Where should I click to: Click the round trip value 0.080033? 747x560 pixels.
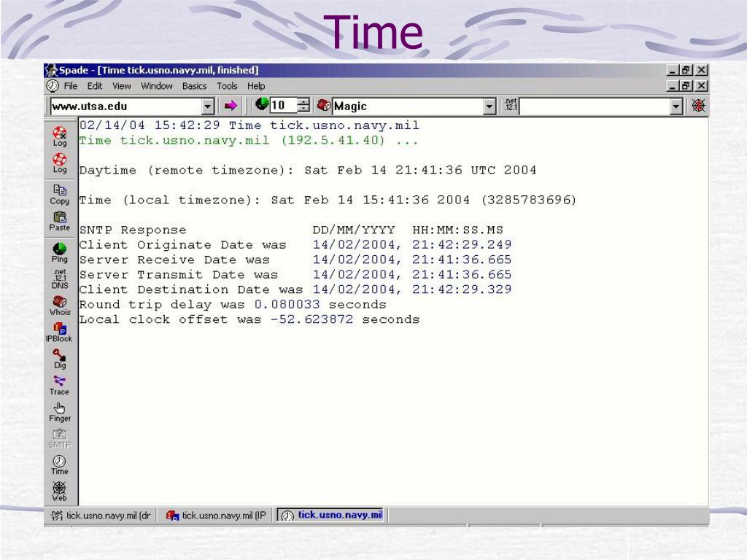pos(287,304)
